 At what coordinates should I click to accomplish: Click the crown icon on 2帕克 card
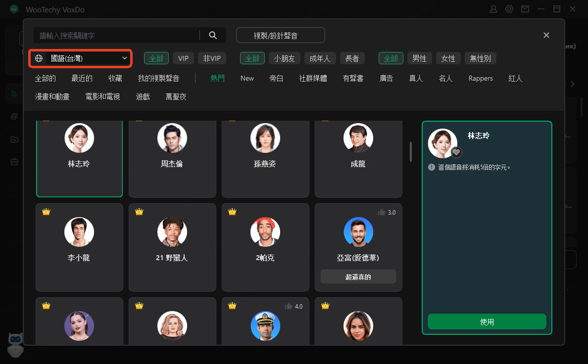(232, 212)
